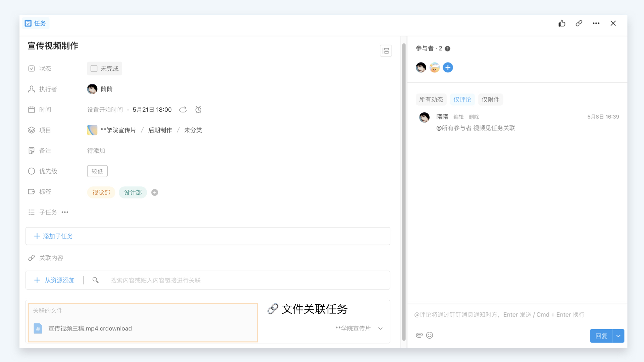Expand the reply button dropdown arrow
This screenshot has width=644, height=362.
pyautogui.click(x=618, y=336)
